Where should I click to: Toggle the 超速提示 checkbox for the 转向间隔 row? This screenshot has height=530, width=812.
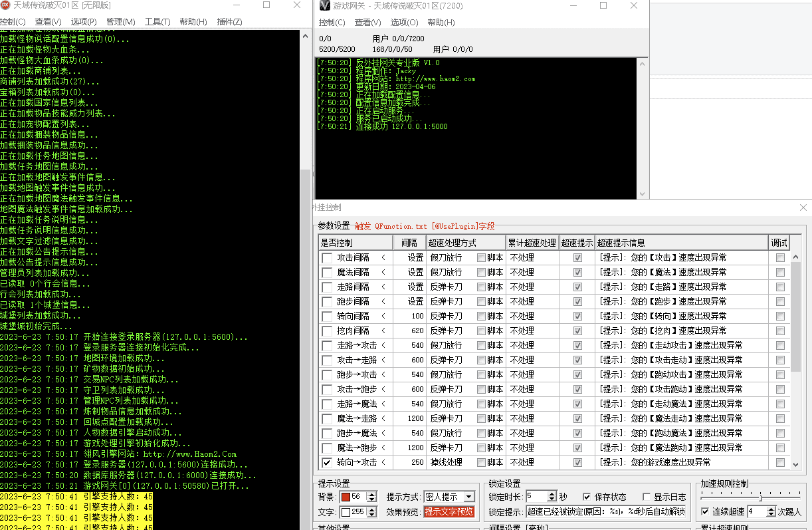click(x=577, y=316)
